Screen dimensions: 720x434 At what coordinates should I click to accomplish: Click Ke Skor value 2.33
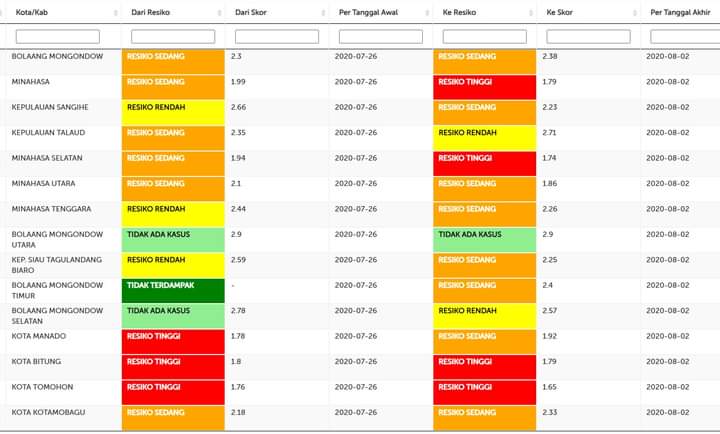(550, 412)
